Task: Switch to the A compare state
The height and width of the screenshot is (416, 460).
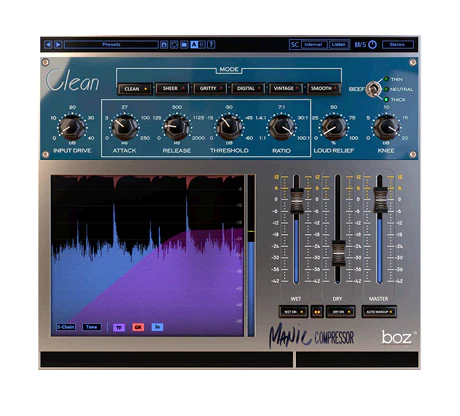Action: click(x=194, y=44)
